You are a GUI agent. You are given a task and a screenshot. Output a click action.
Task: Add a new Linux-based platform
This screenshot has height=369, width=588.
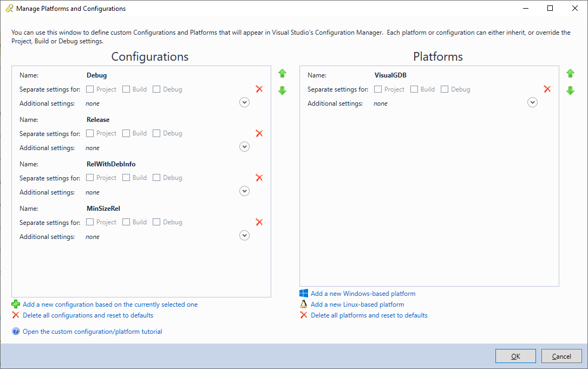357,305
